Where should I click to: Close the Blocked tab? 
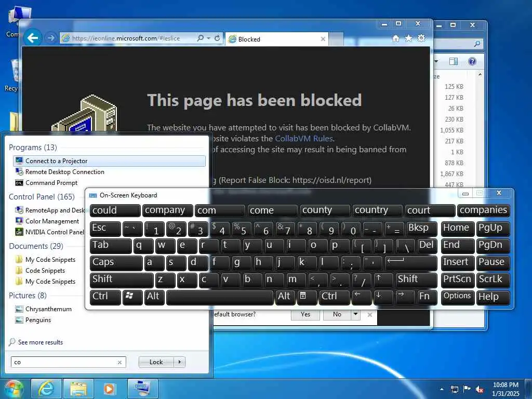[x=323, y=39]
